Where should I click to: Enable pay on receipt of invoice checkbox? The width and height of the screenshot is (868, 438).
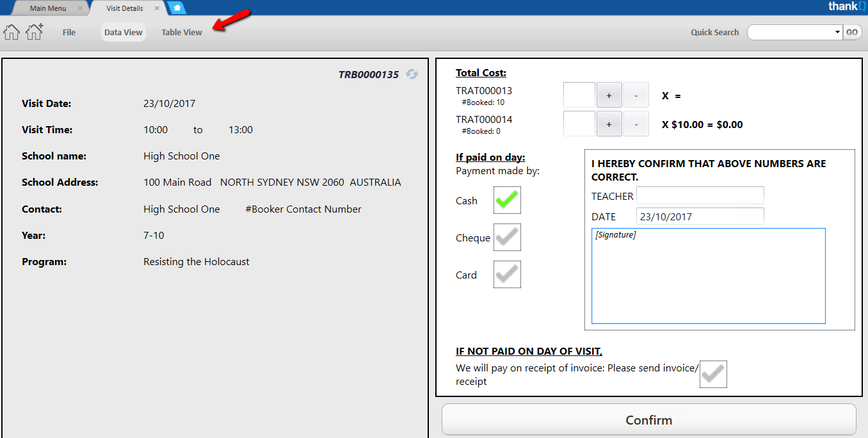coord(713,375)
